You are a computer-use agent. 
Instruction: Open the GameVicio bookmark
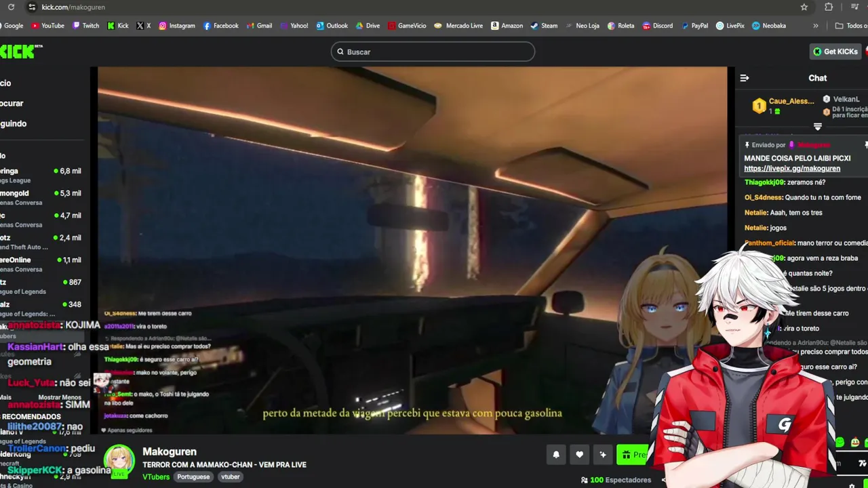[407, 26]
